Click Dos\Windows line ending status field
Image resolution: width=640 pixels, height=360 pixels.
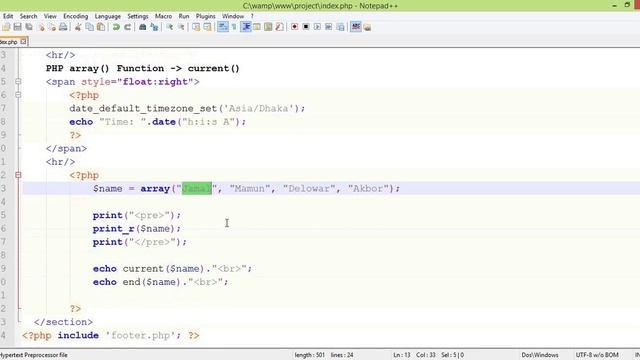[x=540, y=355]
